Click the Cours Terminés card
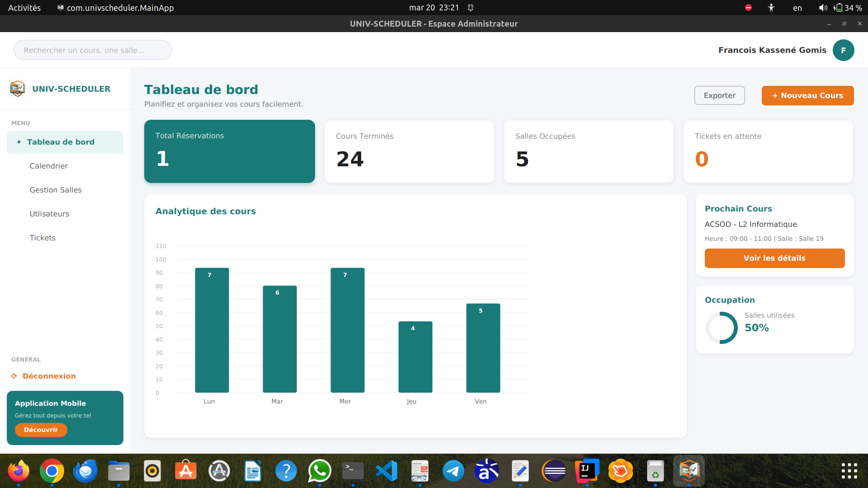 [409, 151]
